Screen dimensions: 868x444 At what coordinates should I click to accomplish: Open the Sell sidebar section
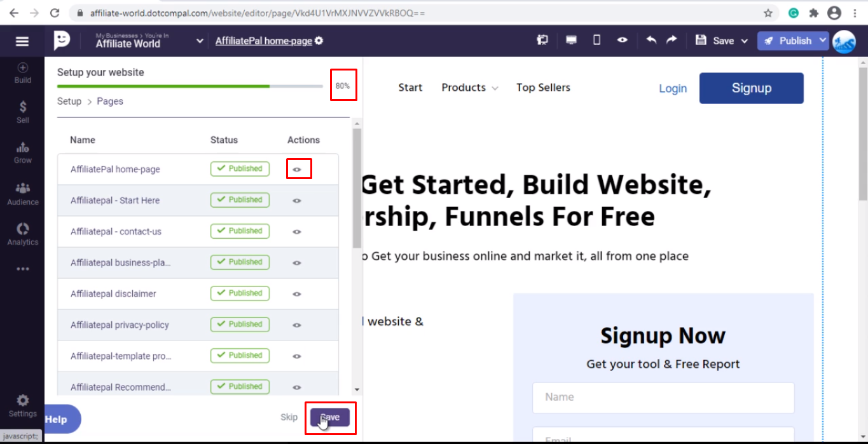click(23, 112)
